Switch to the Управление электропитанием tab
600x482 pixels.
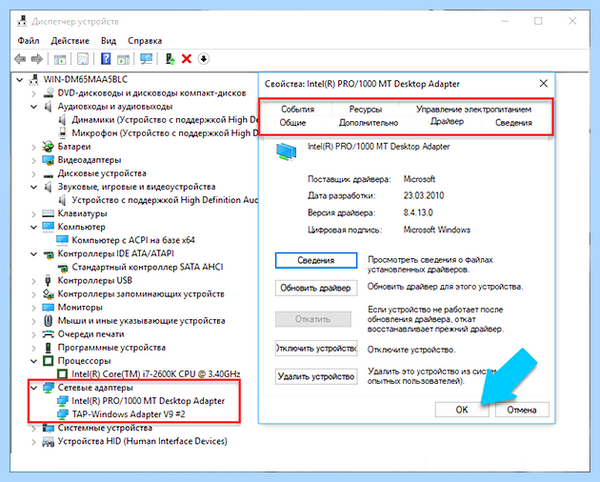click(x=474, y=109)
